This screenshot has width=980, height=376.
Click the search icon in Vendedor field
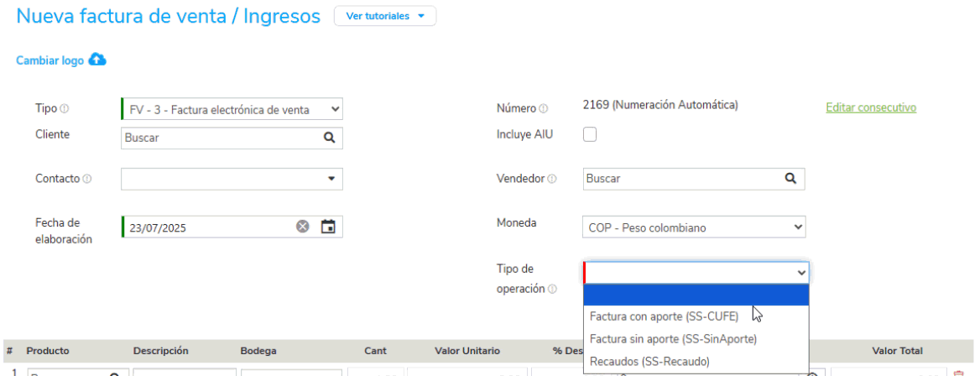tap(790, 179)
